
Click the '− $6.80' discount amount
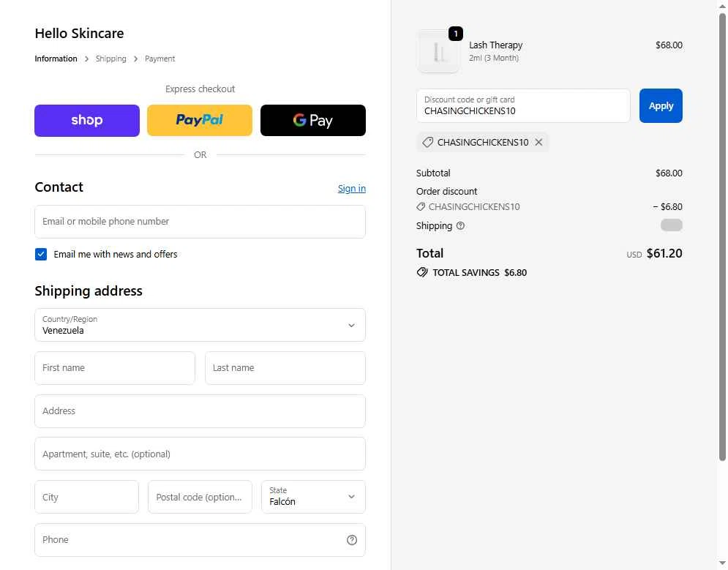tap(668, 206)
